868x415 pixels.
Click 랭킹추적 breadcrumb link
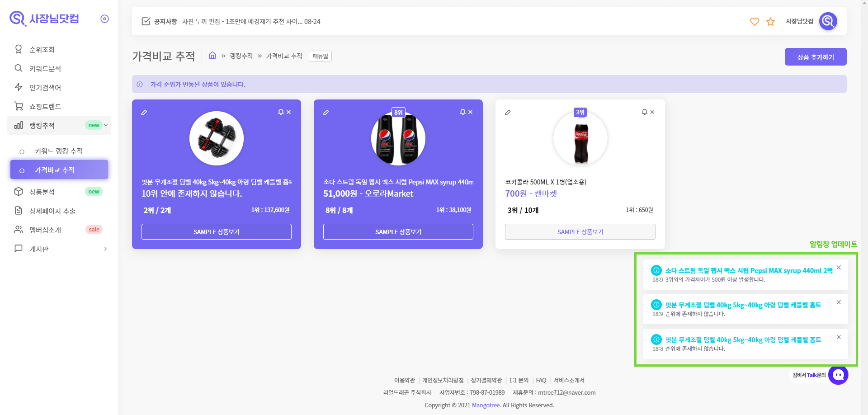click(241, 56)
